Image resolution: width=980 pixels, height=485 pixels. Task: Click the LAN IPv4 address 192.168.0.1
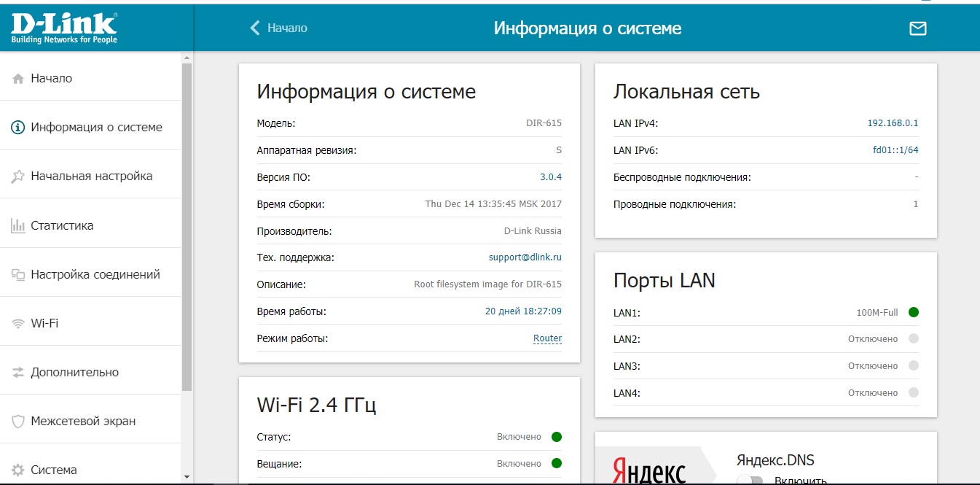[x=893, y=123]
